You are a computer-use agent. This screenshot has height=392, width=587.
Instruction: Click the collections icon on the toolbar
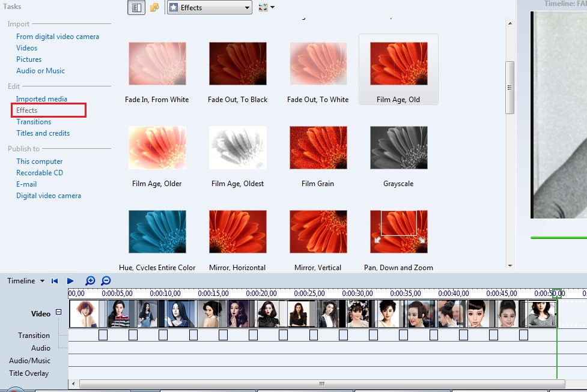(154, 7)
